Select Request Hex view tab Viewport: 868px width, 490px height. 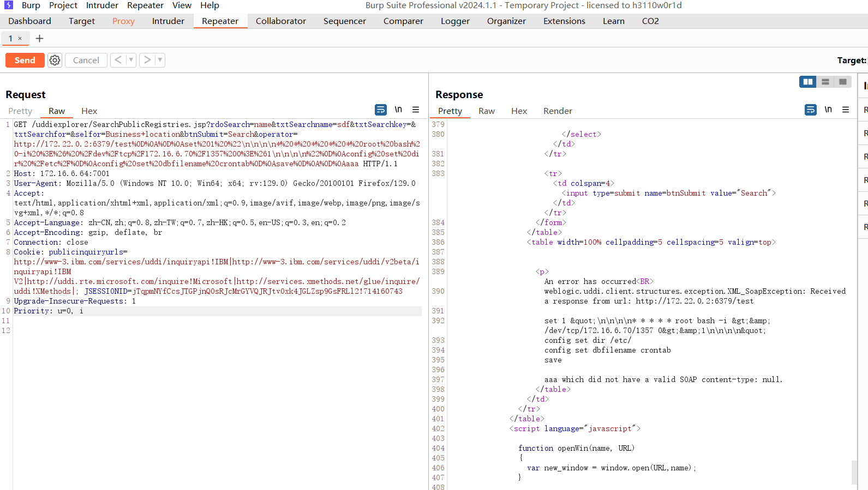point(89,111)
